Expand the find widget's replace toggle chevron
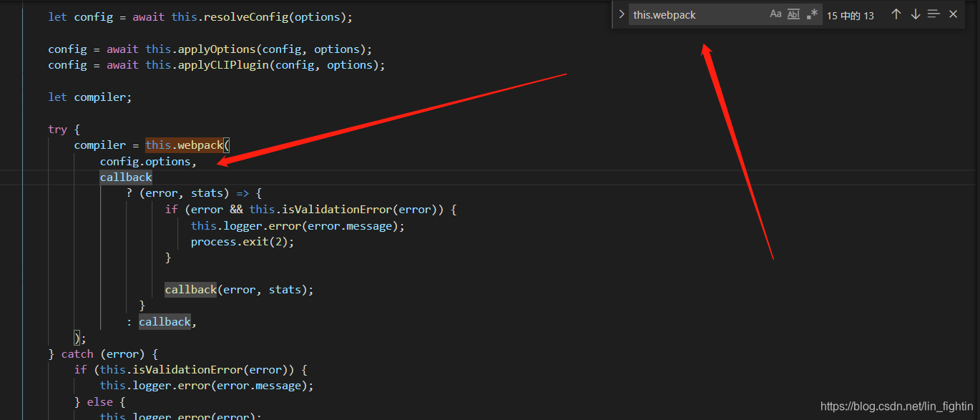The width and height of the screenshot is (980, 420). click(621, 14)
